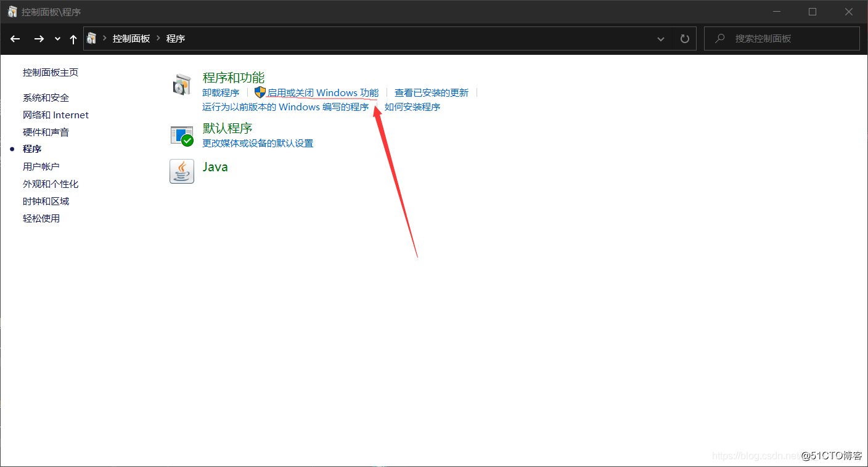Maximize the 控制面板\程序 window

pos(813,12)
